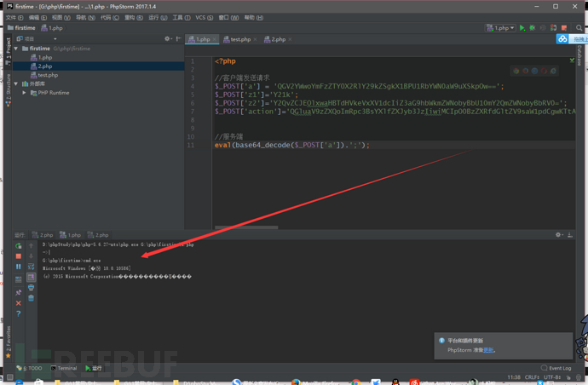Open the Event Log

(556, 368)
